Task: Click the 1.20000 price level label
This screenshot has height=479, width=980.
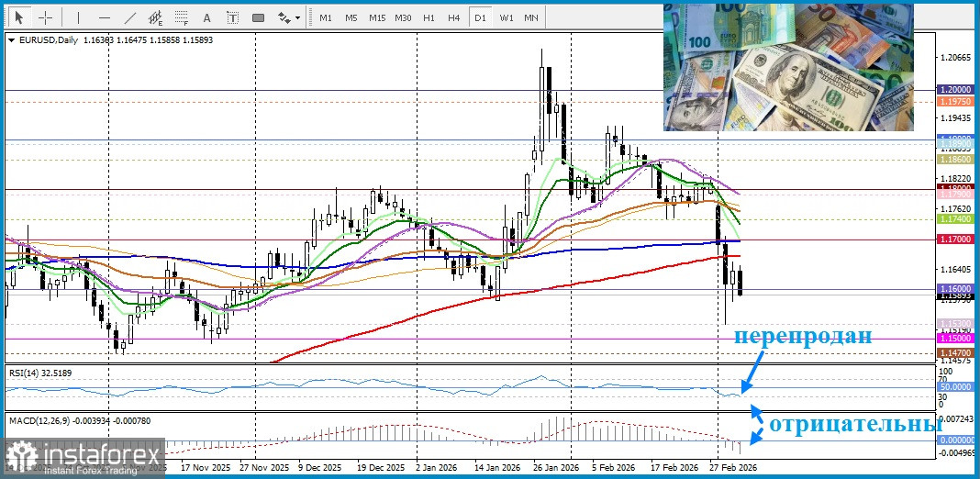Action: point(955,90)
